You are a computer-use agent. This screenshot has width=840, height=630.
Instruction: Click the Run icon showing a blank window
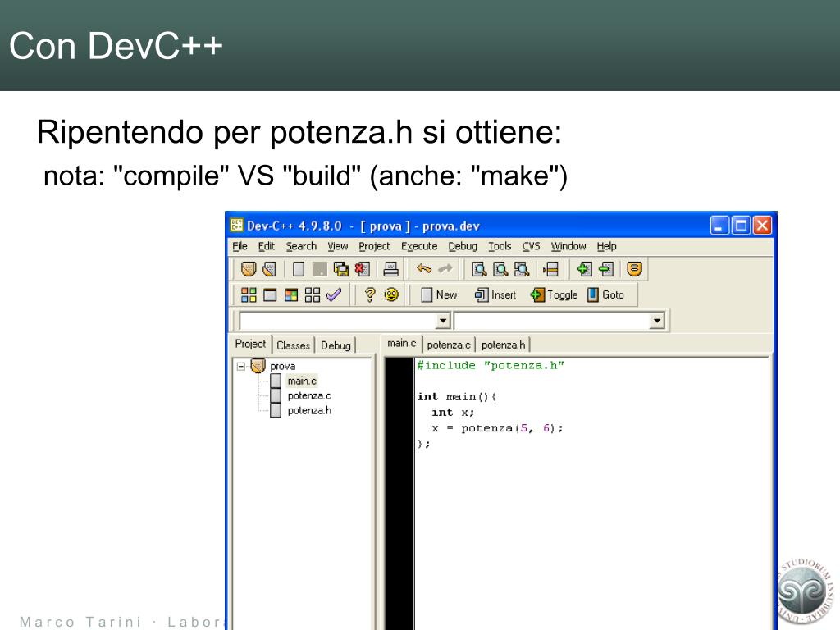point(270,294)
